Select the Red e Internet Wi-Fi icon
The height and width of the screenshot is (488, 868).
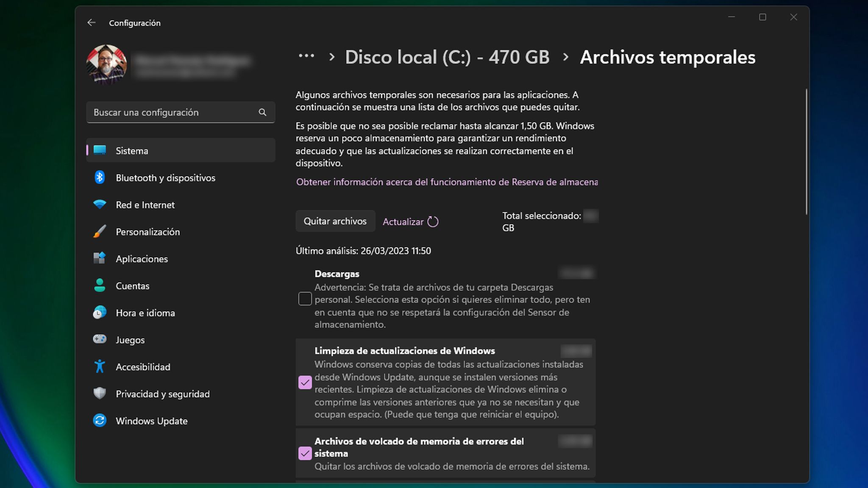(100, 205)
